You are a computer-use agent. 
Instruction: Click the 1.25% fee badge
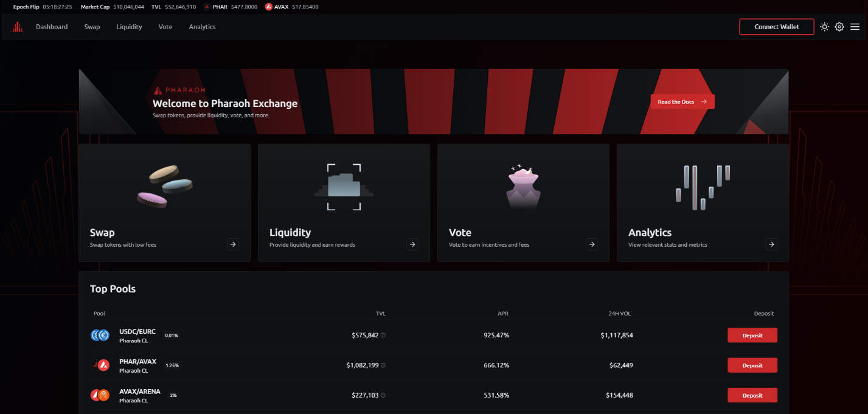(172, 365)
